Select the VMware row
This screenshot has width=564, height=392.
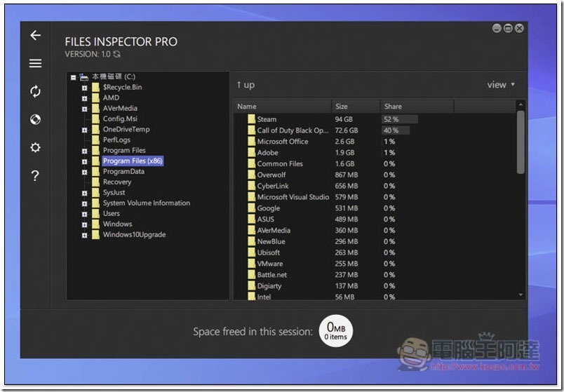click(375, 264)
